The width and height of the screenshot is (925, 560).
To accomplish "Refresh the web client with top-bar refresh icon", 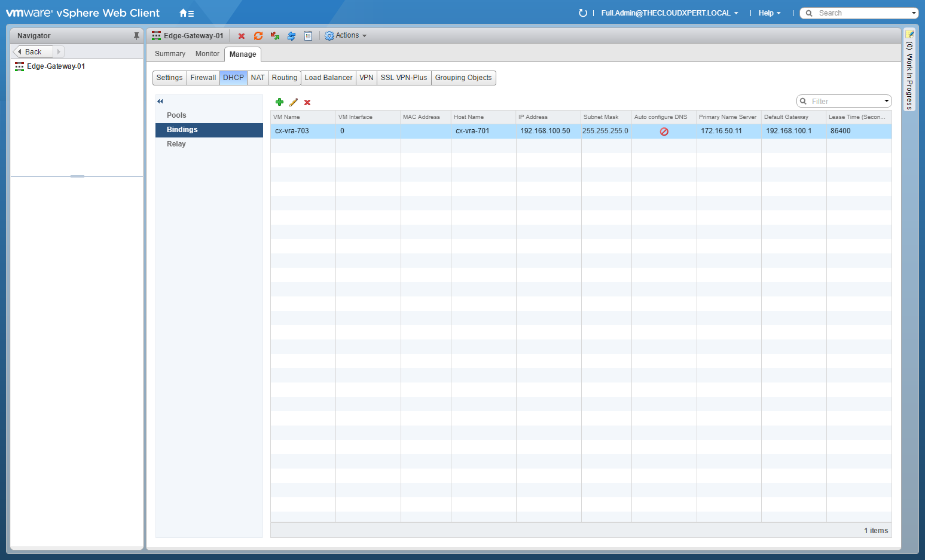I will [x=582, y=13].
